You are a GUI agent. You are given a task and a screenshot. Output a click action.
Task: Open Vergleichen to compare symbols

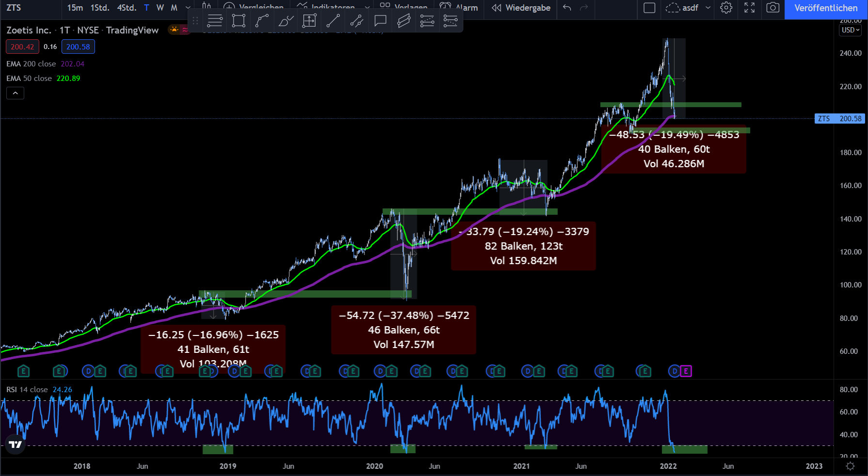click(253, 7)
